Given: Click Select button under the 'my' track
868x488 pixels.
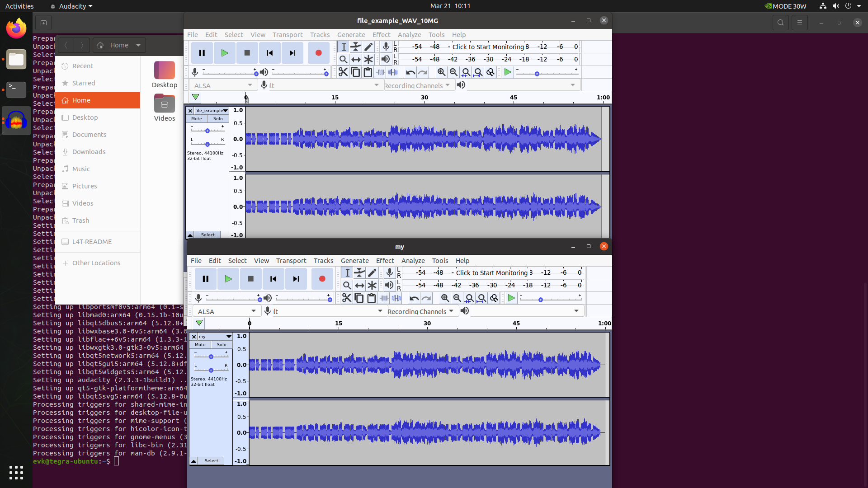Looking at the screenshot, I should [x=211, y=461].
